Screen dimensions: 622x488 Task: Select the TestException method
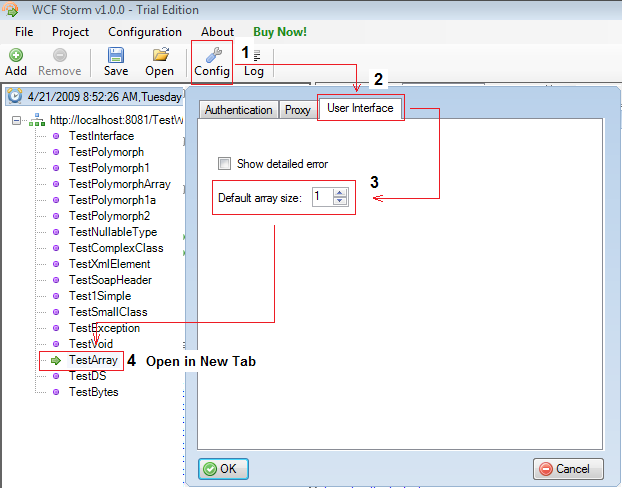pos(104,328)
